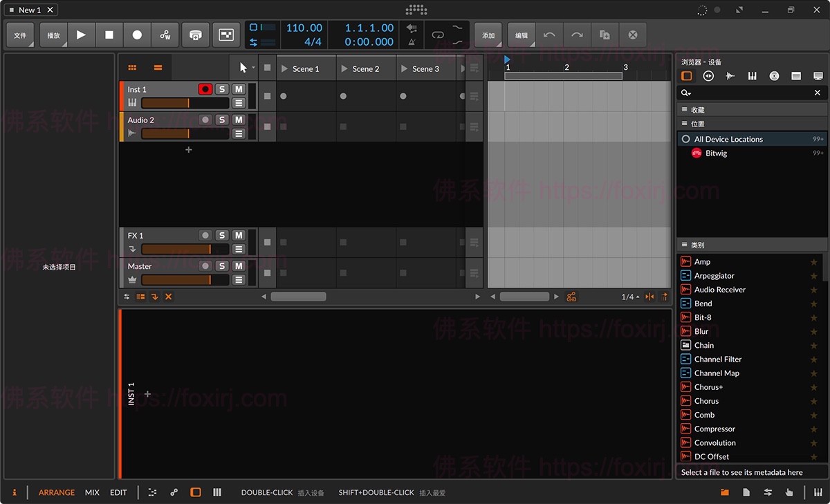Click the Plug-ins monitor filter icon in browser
The image size is (830, 504).
819,76
